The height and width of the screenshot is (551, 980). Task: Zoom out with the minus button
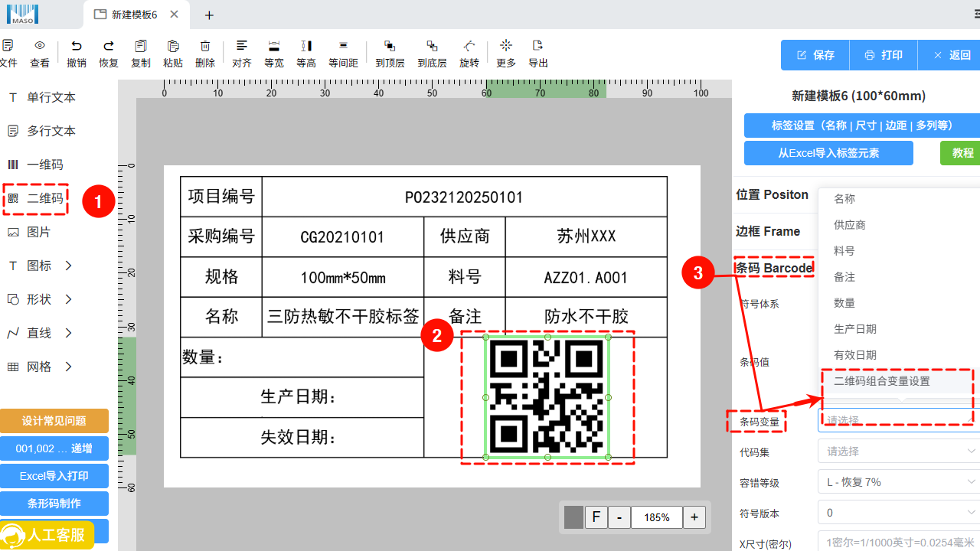tap(619, 517)
